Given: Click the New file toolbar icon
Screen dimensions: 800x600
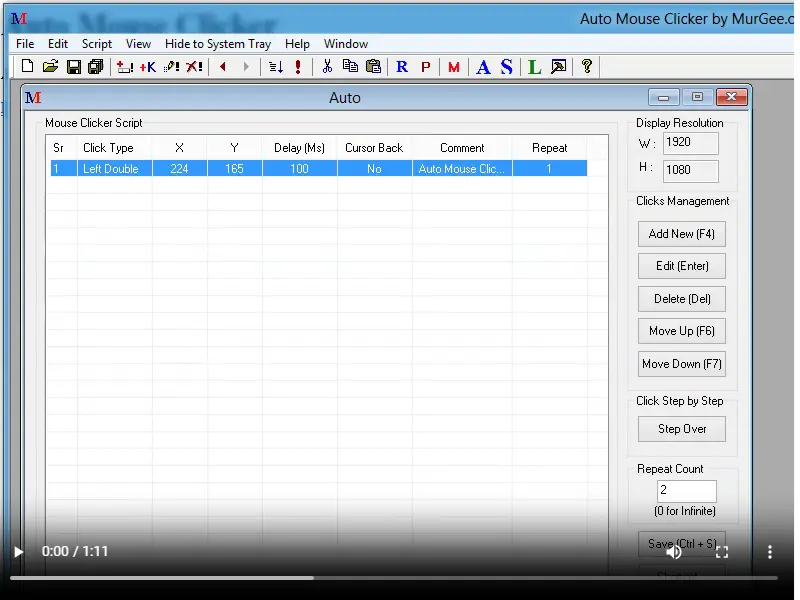Looking at the screenshot, I should 27,67.
